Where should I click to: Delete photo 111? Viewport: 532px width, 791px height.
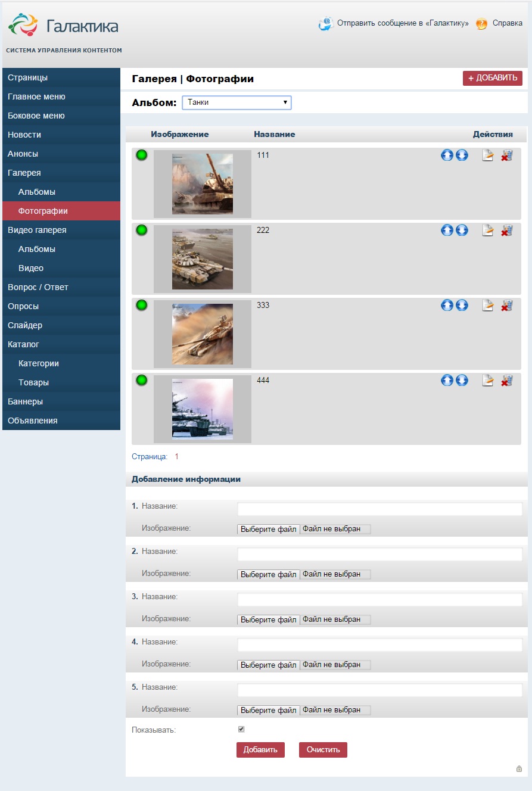click(x=506, y=155)
